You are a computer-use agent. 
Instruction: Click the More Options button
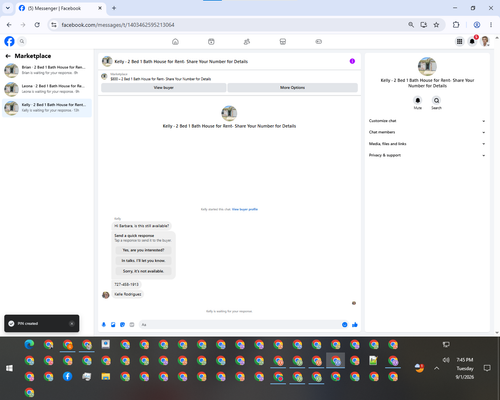point(292,88)
